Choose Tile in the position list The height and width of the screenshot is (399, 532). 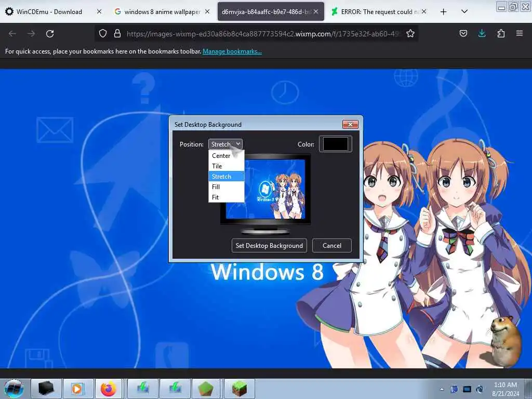coord(227,166)
